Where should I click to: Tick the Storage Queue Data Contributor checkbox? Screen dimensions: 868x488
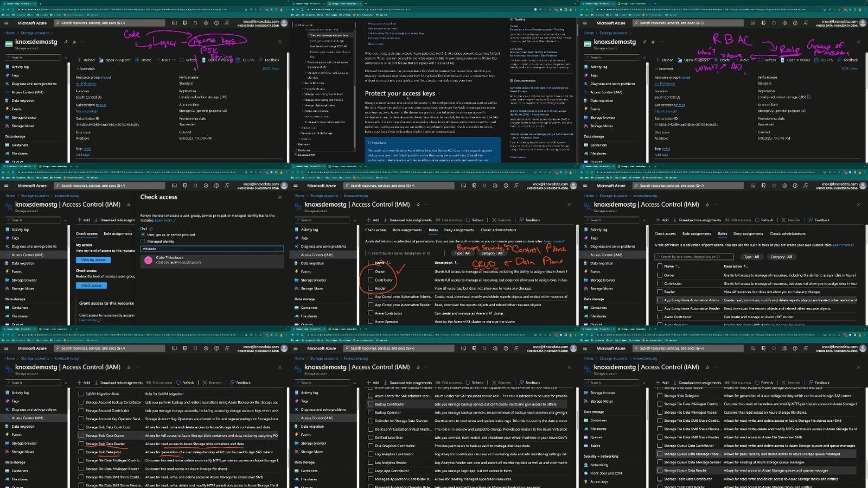coord(660,446)
